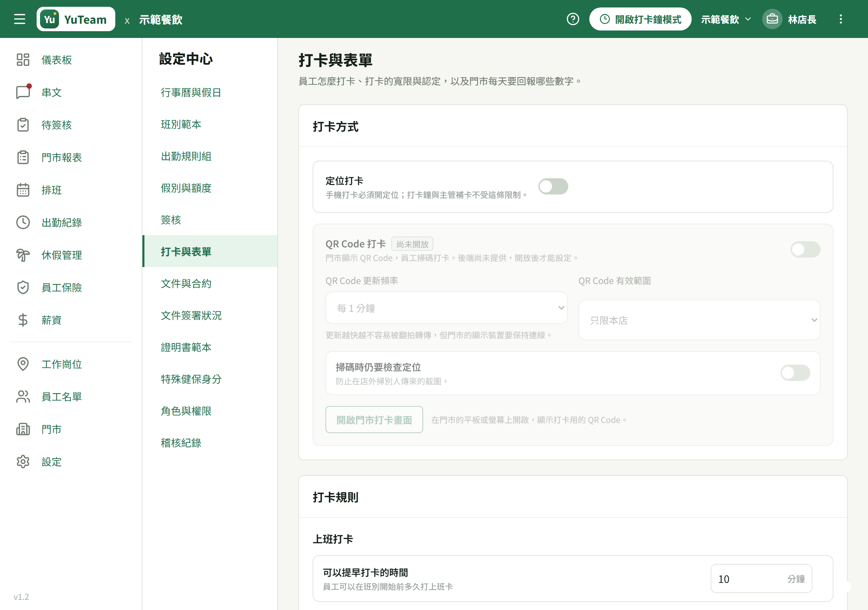Click the 設定 gear icon
Screen dimensions: 868x610
click(x=23, y=462)
